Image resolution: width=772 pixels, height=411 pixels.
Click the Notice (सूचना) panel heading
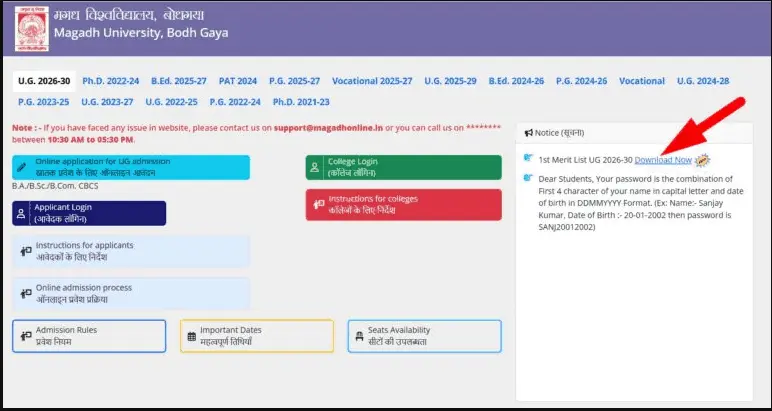(x=560, y=133)
